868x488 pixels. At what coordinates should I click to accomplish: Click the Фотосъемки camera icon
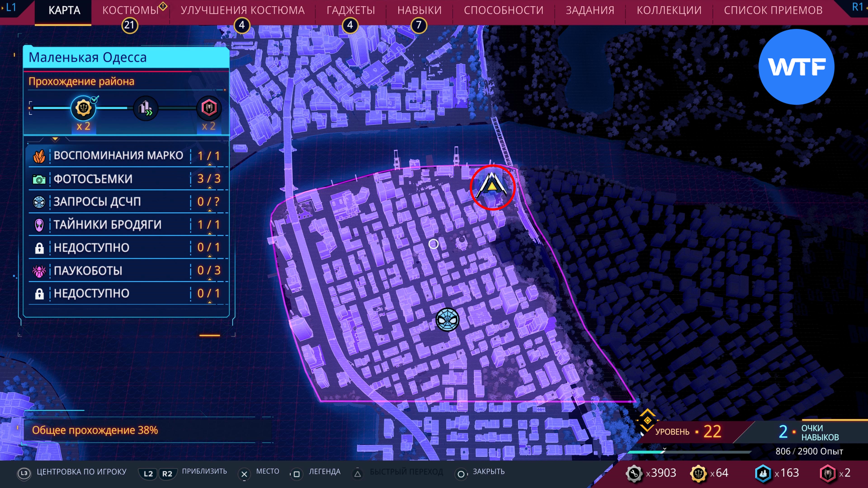point(39,179)
